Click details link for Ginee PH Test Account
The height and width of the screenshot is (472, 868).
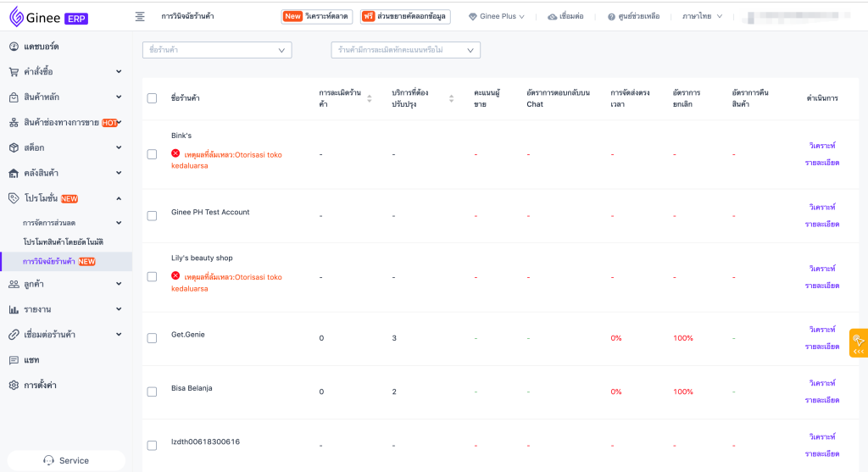click(822, 224)
